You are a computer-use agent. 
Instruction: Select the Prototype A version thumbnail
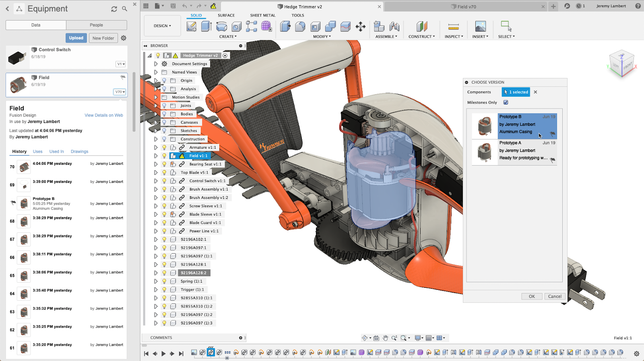point(485,152)
